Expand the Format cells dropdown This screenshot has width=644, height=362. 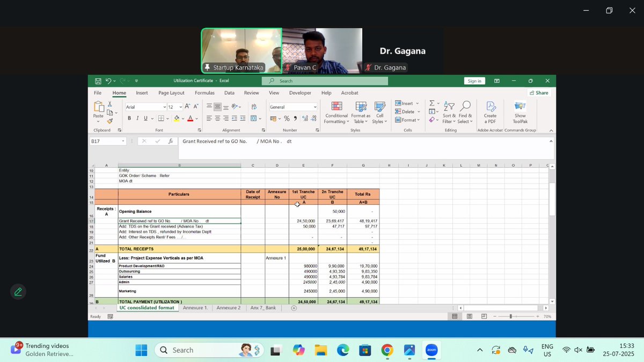419,120
